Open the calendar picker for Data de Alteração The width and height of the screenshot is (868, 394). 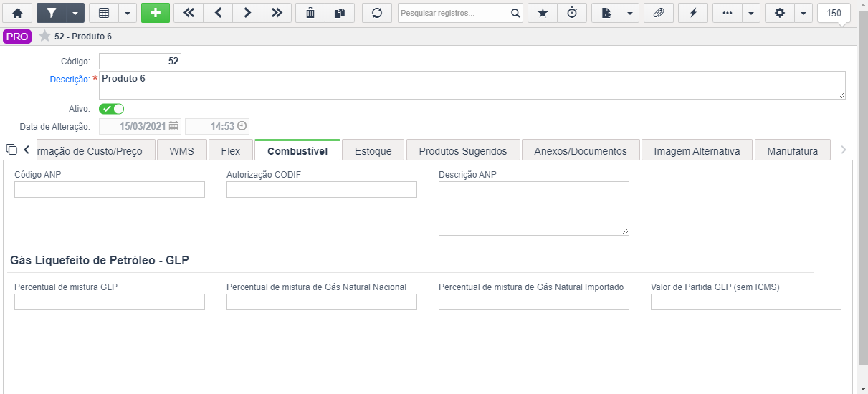(173, 126)
